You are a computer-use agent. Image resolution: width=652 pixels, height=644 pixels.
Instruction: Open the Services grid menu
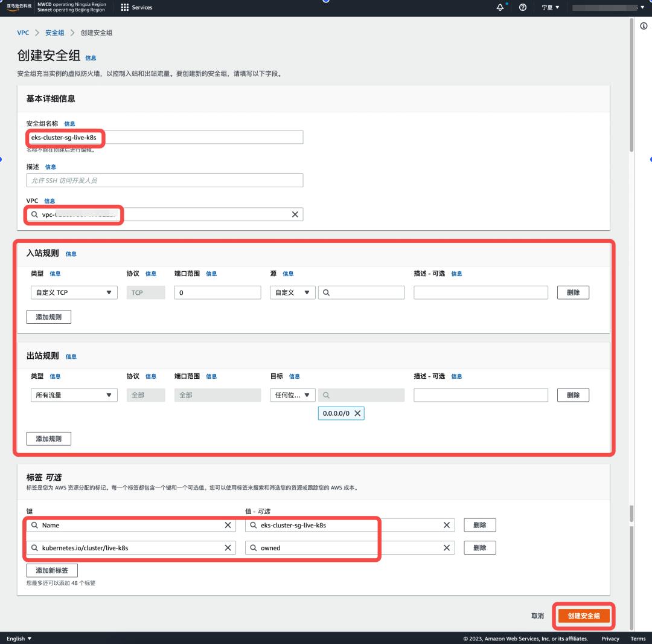(x=136, y=7)
